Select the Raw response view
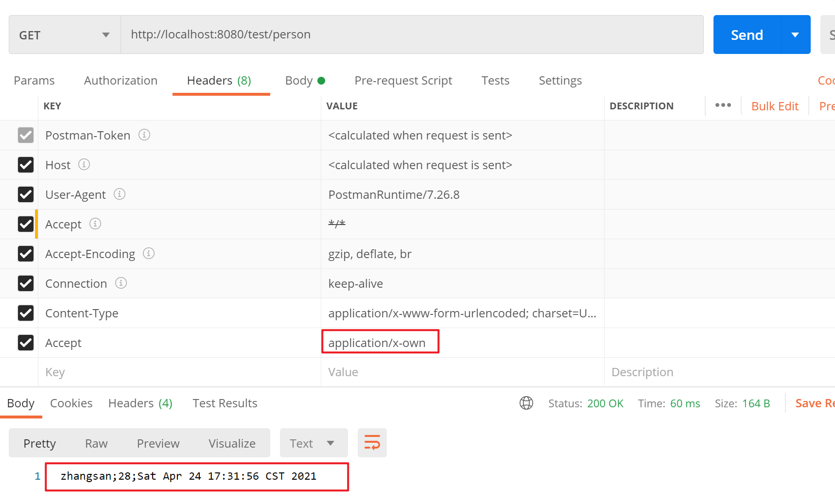 pyautogui.click(x=96, y=443)
